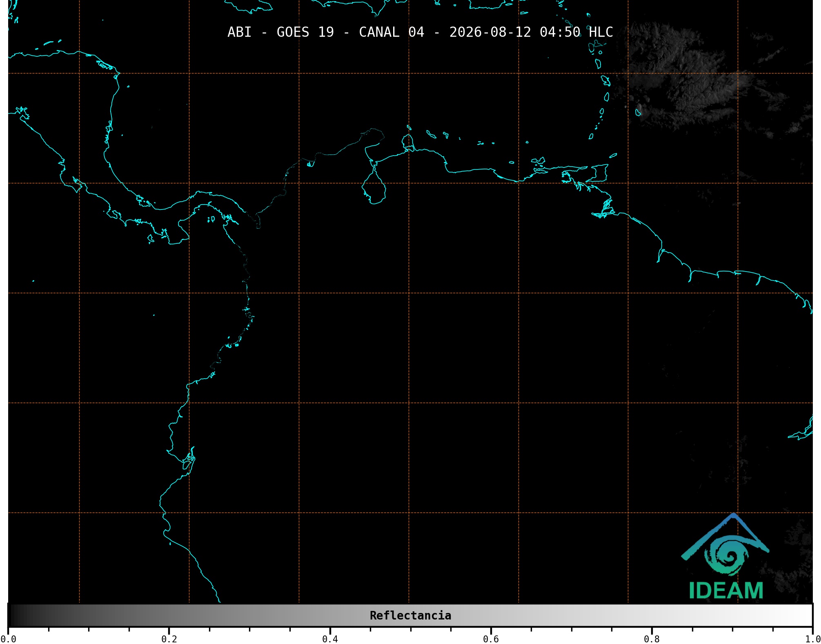Click the IDEAM logo
This screenshot has width=821, height=644.
tap(725, 556)
